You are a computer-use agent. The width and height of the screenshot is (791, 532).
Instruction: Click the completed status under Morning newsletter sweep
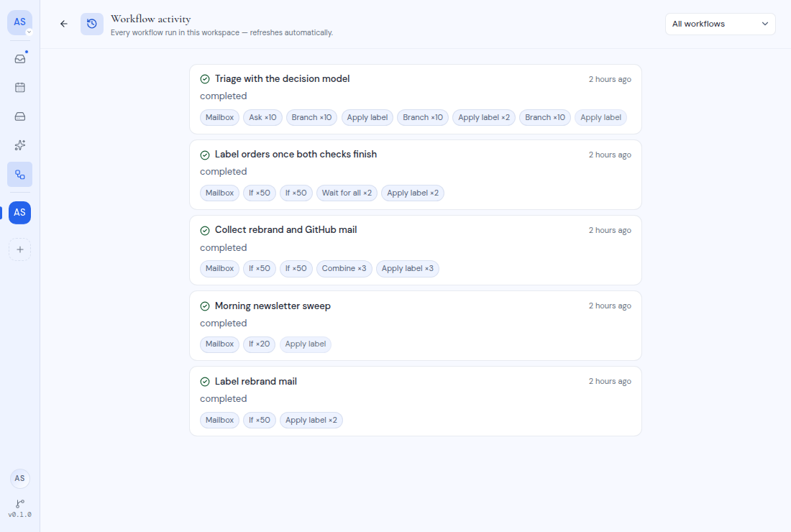[224, 324]
